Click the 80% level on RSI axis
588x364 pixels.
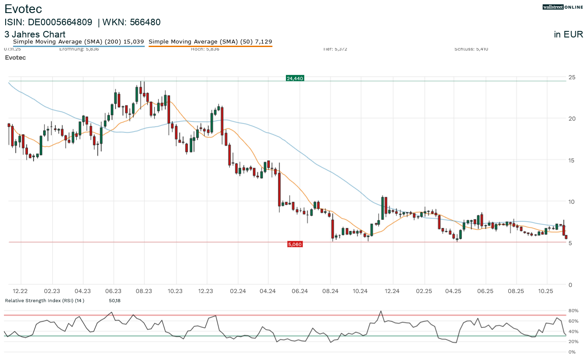(572, 311)
